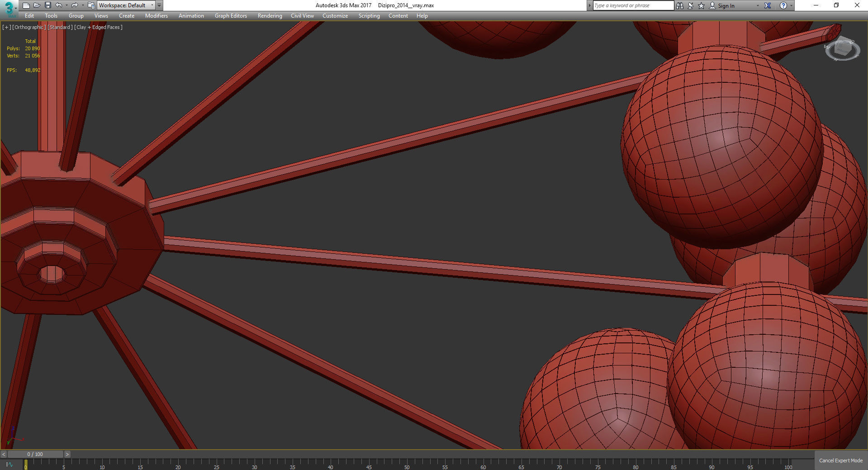Click the Polys count 20 890 statistic
This screenshot has height=470, width=868.
point(33,48)
